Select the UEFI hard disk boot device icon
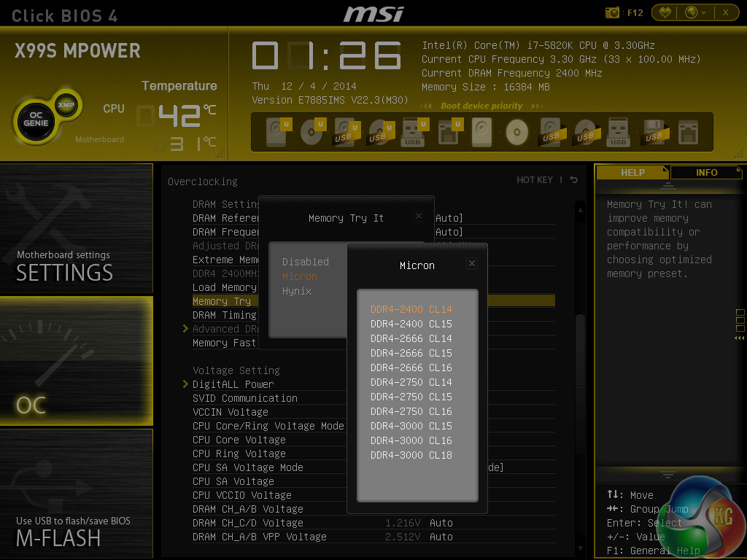 tap(278, 131)
